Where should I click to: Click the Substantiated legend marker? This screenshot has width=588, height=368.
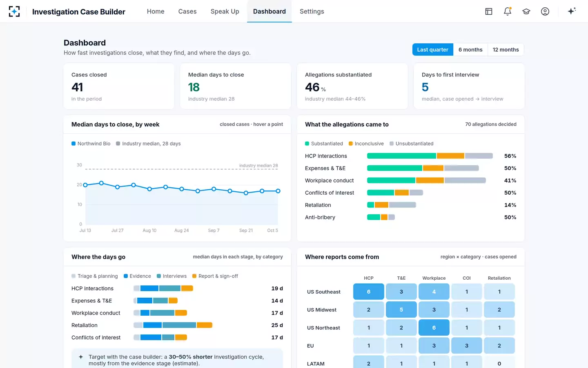307,144
